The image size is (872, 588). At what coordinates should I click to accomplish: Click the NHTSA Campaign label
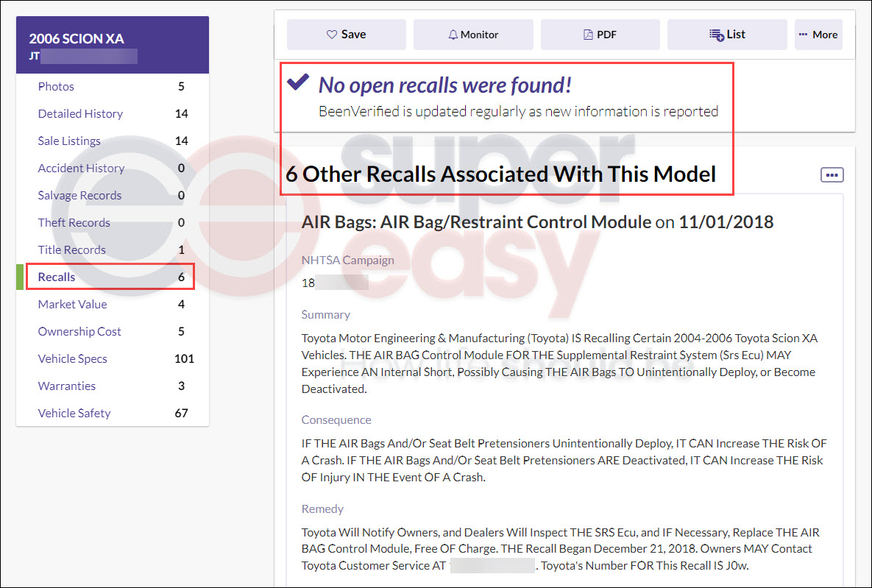347,260
